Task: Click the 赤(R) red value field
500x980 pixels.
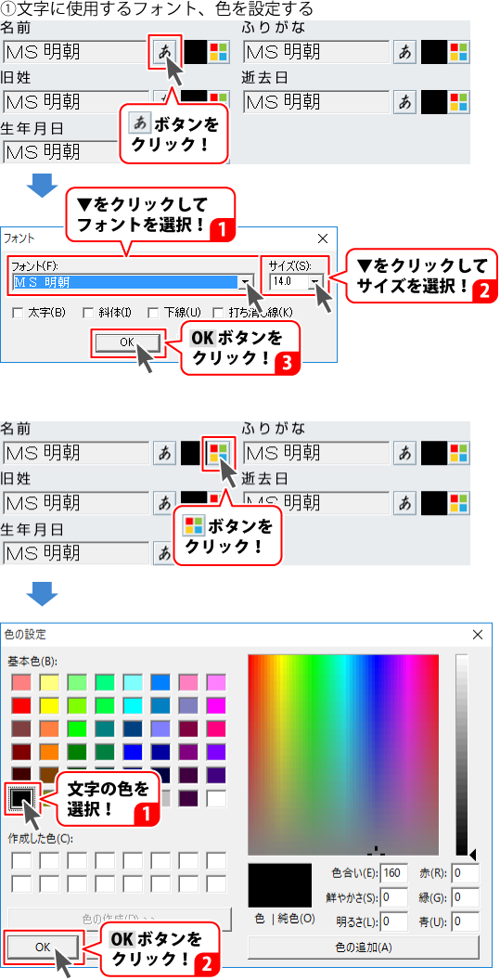Action: coord(466,872)
